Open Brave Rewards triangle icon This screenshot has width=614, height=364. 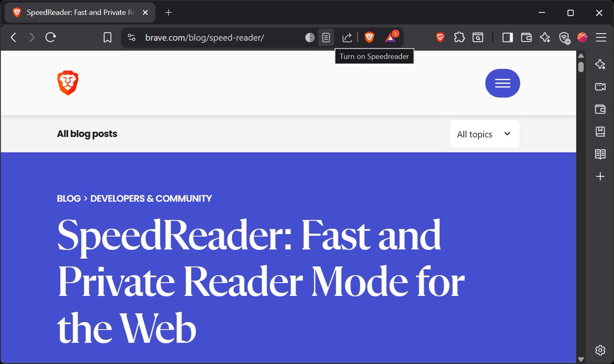pos(391,37)
